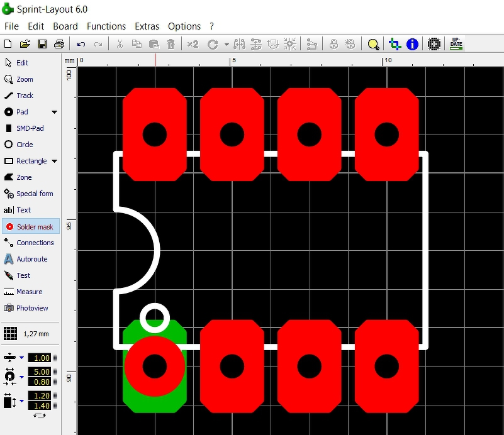504x435 pixels.
Task: Open Photoview mode
Action: coord(31,308)
